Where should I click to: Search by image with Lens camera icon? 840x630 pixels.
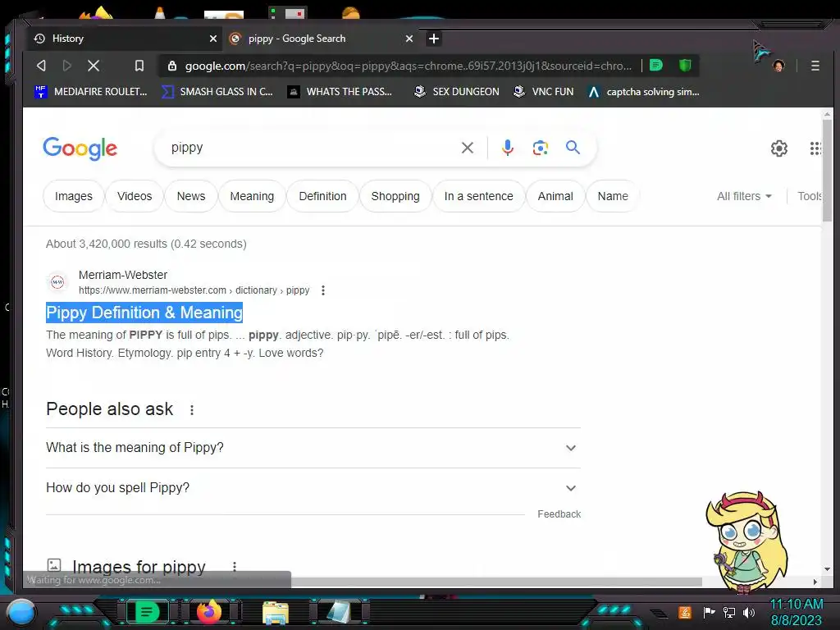point(540,148)
